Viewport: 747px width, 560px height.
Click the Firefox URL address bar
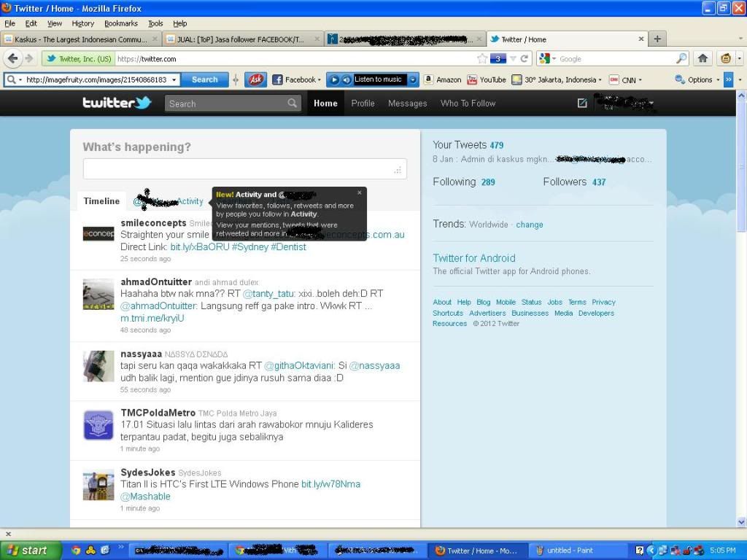[295, 58]
